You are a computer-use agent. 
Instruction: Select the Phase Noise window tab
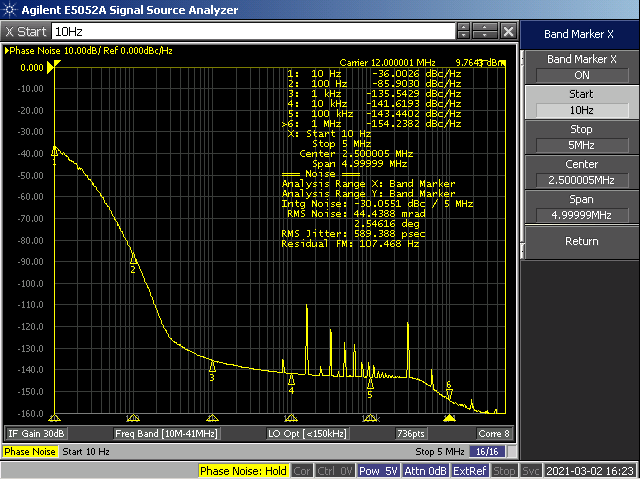point(30,452)
